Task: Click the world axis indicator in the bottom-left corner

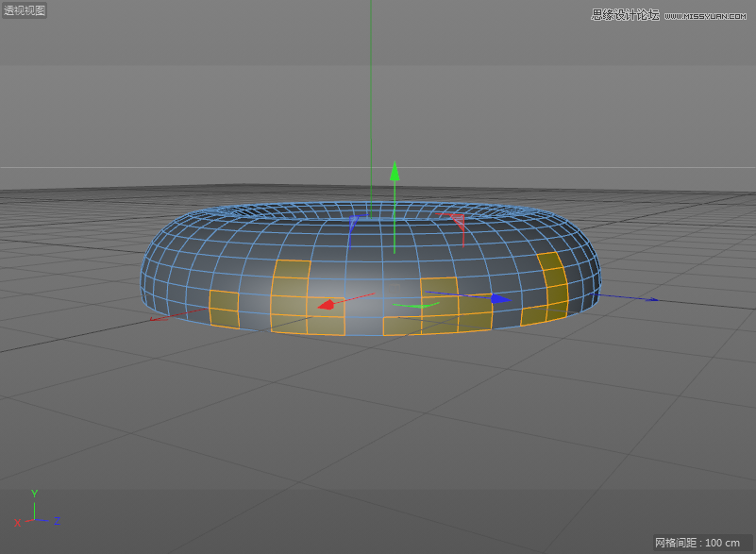Action: pos(36,511)
